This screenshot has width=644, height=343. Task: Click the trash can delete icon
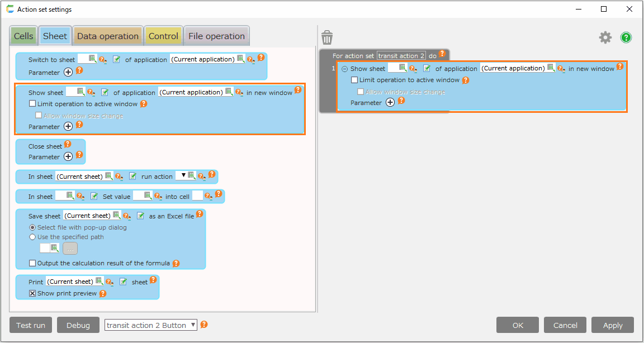[x=327, y=37]
